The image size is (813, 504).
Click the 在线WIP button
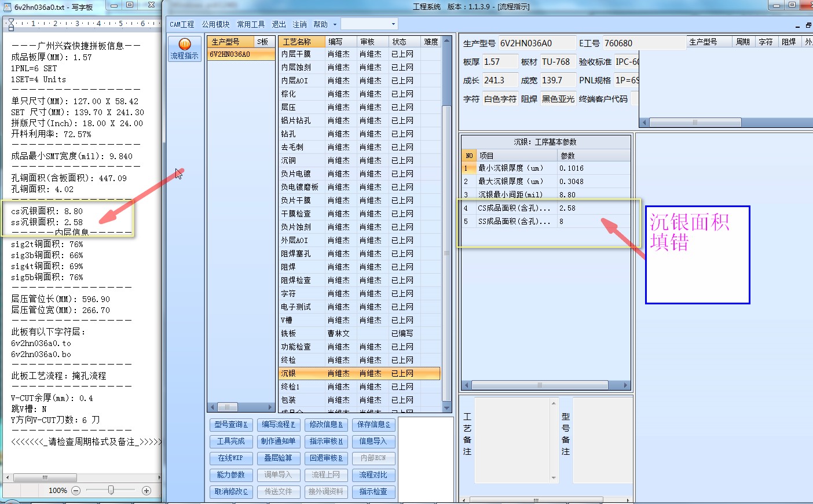click(230, 458)
